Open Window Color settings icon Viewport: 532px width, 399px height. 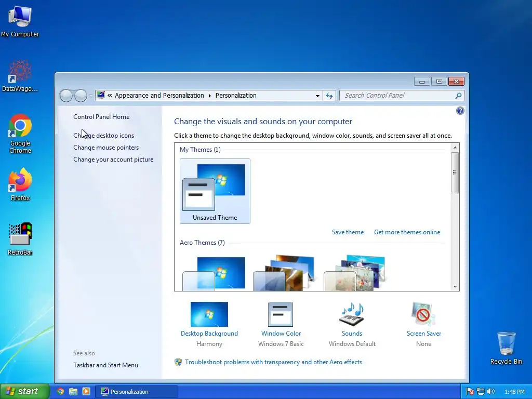point(281,314)
